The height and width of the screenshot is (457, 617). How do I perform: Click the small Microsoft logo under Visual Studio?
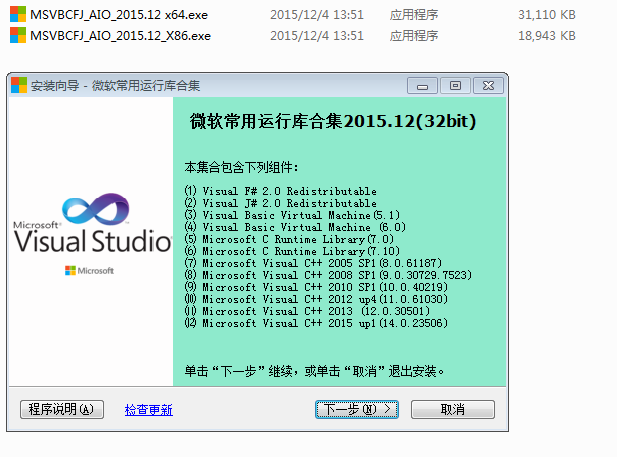click(x=89, y=270)
